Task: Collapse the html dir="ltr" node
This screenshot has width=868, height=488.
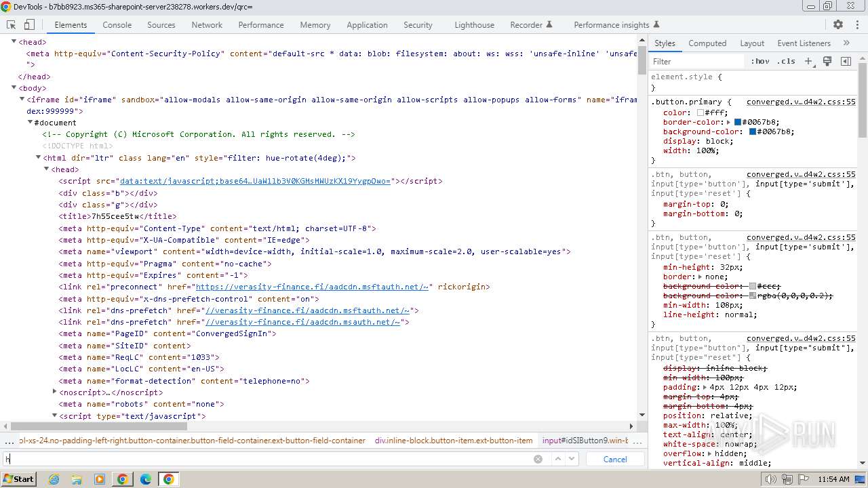Action: coord(38,158)
